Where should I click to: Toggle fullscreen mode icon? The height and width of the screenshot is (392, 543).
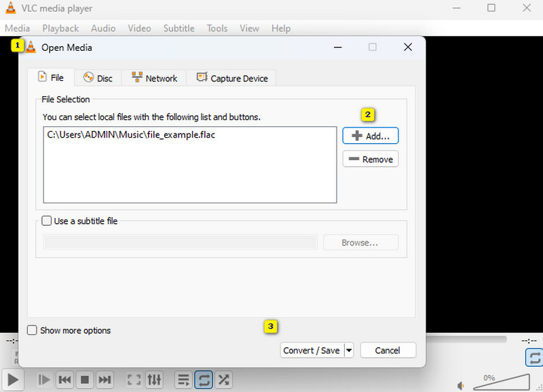pyautogui.click(x=134, y=380)
